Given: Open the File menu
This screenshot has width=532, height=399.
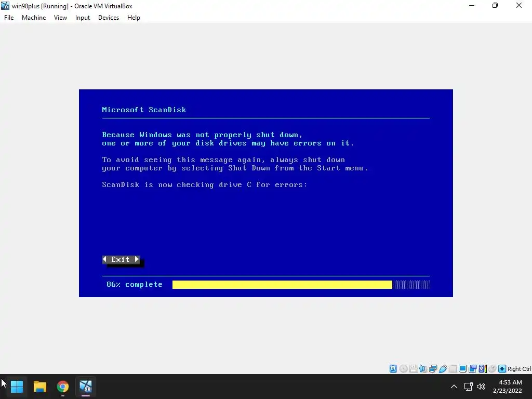Looking at the screenshot, I should tap(9, 18).
